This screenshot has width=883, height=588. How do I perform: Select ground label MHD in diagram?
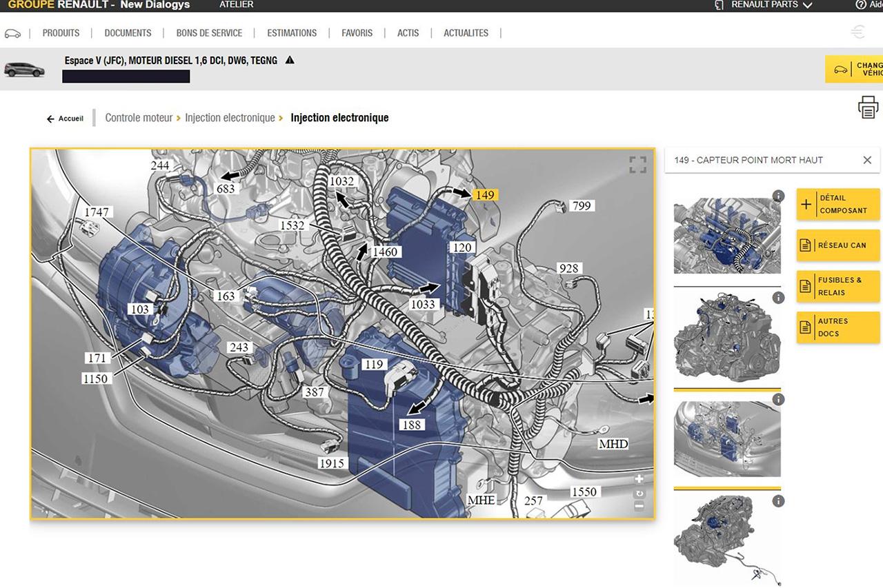point(613,444)
